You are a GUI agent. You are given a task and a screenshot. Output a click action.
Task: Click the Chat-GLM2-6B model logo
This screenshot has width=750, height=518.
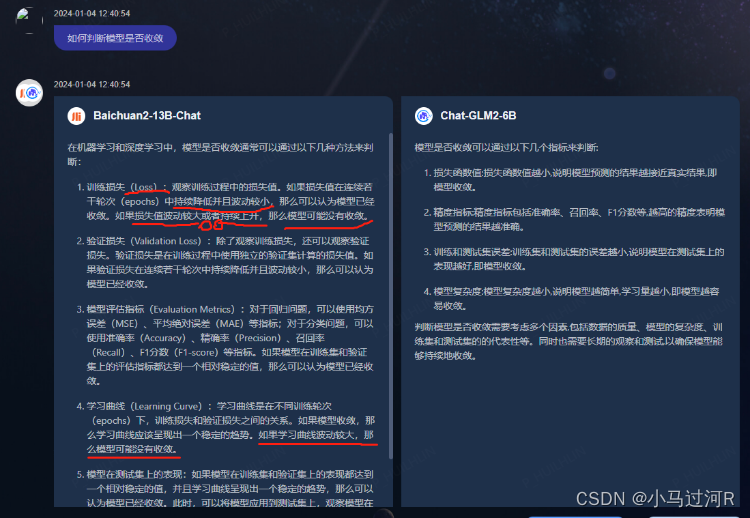(x=424, y=116)
